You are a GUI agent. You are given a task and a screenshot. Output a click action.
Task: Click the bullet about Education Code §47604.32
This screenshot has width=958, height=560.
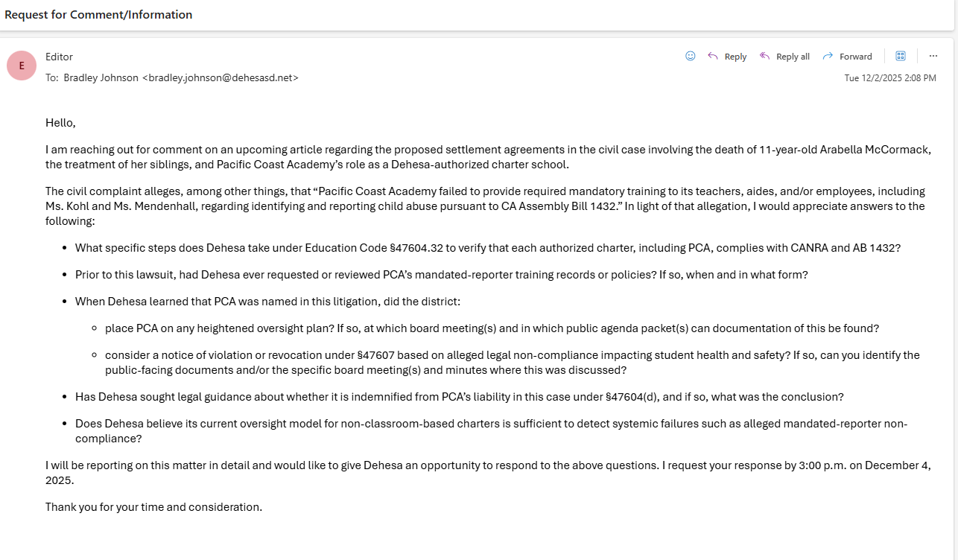pos(488,247)
